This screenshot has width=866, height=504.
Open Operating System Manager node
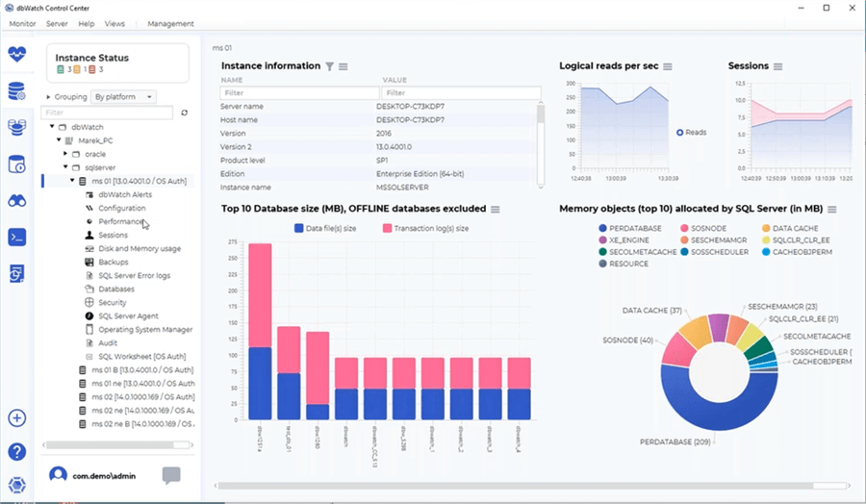[145, 330]
